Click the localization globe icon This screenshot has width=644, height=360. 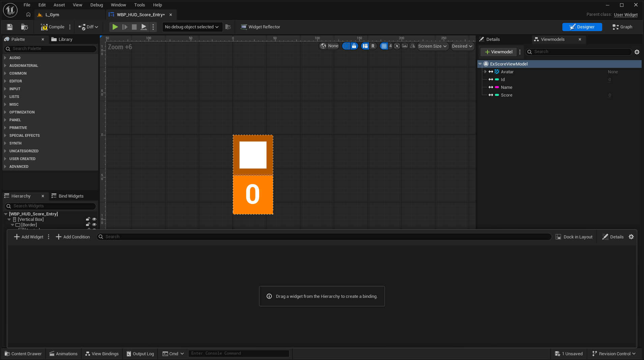tap(323, 46)
